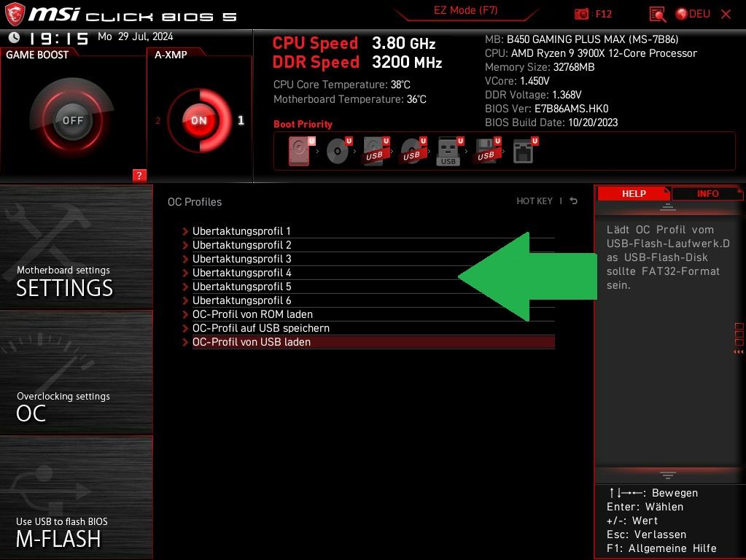Viewport: 746px width, 560px height.
Task: Click the lower handle of help panel
Action: coord(667,475)
